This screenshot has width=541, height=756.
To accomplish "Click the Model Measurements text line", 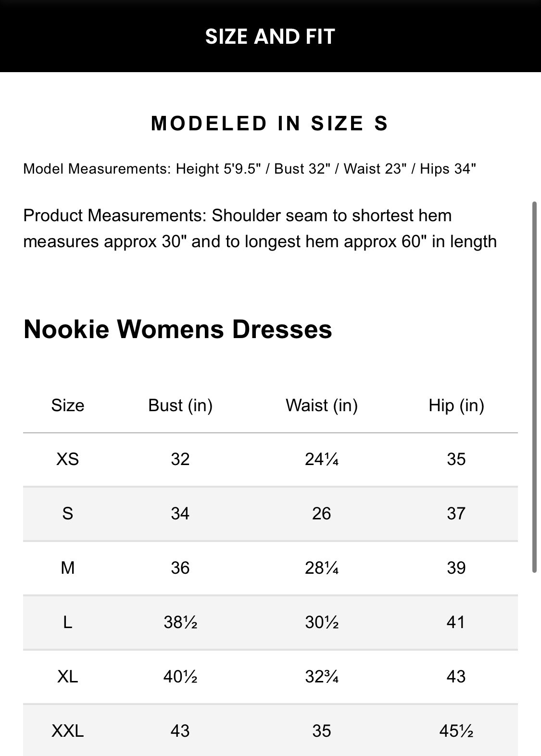I will pos(250,169).
